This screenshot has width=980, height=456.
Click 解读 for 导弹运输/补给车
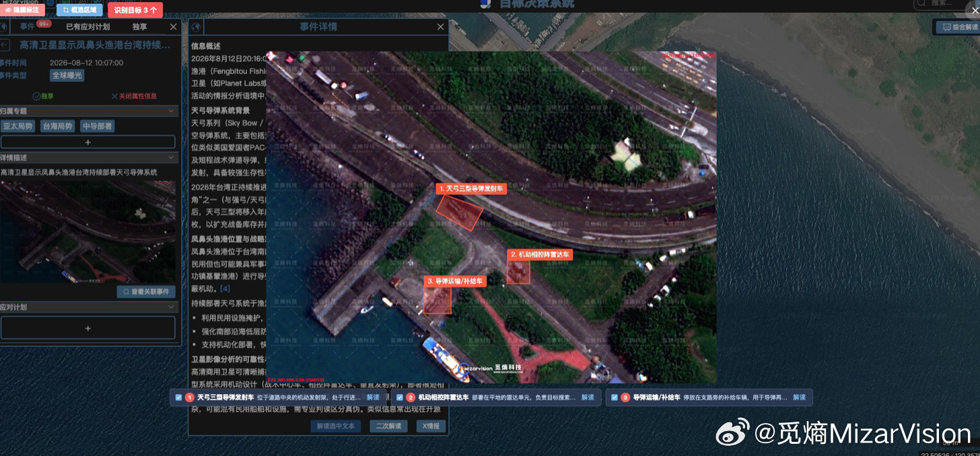click(x=799, y=397)
